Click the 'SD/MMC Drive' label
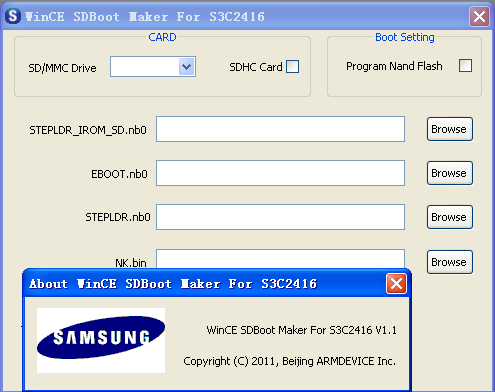Viewport: 495px width, 392px height. 62,68
